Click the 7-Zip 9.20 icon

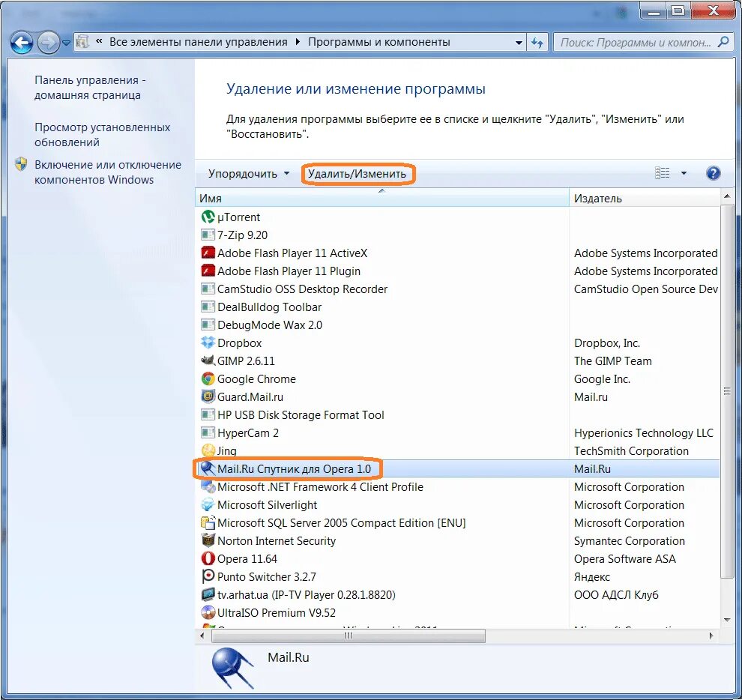point(208,235)
